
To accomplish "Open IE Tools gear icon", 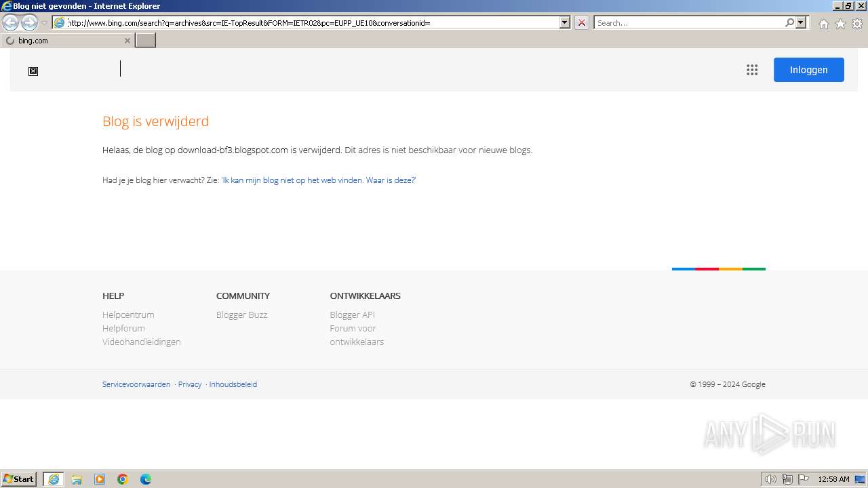I will coord(857,24).
